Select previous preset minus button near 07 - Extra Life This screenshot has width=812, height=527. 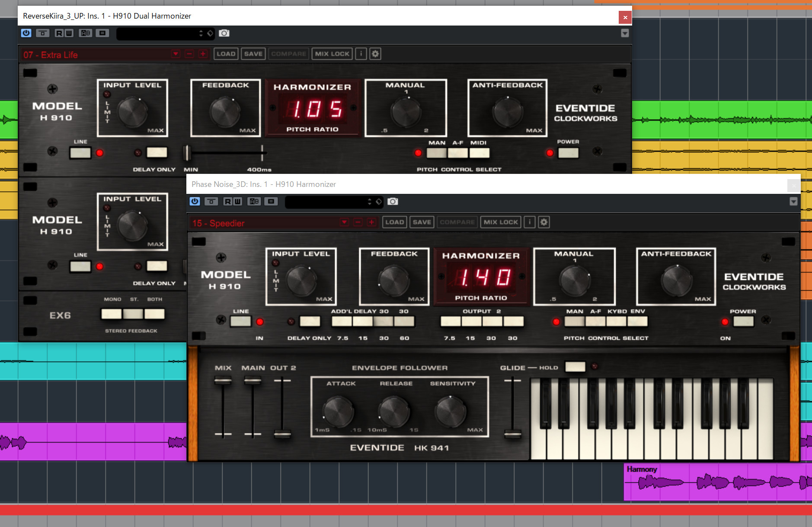[x=189, y=54]
